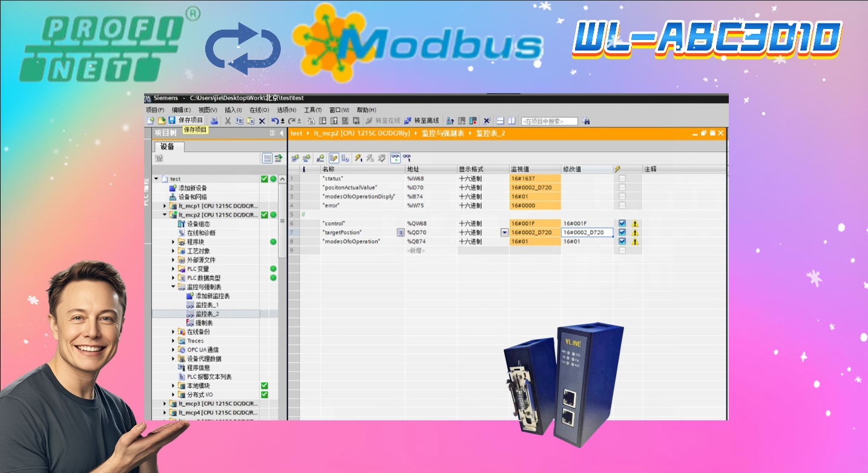
Task: Expand the PLC 变量 folder
Action: [173, 269]
